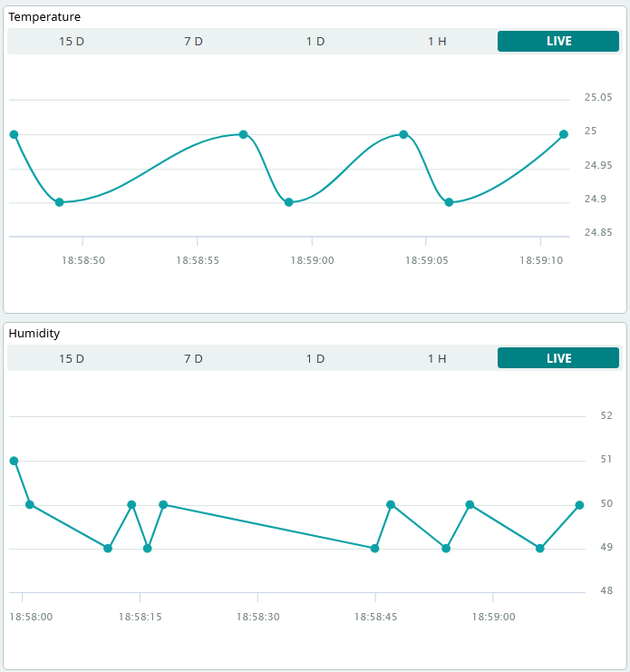Select Temperature low point just after 18:59:05

(x=449, y=202)
